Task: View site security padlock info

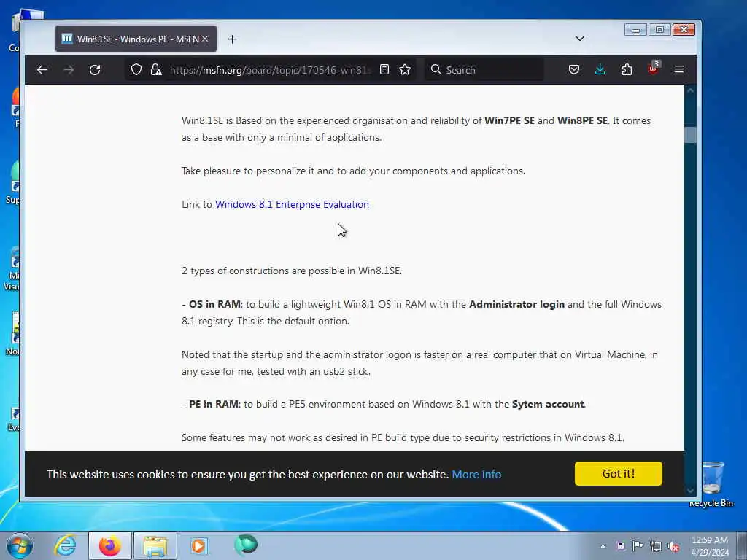Action: (x=156, y=70)
